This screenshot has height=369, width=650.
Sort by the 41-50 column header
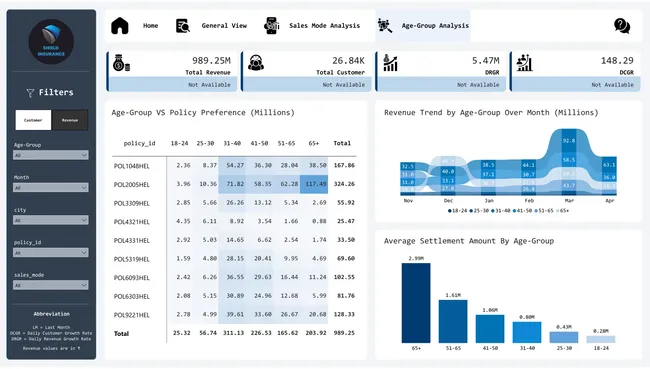pos(259,143)
